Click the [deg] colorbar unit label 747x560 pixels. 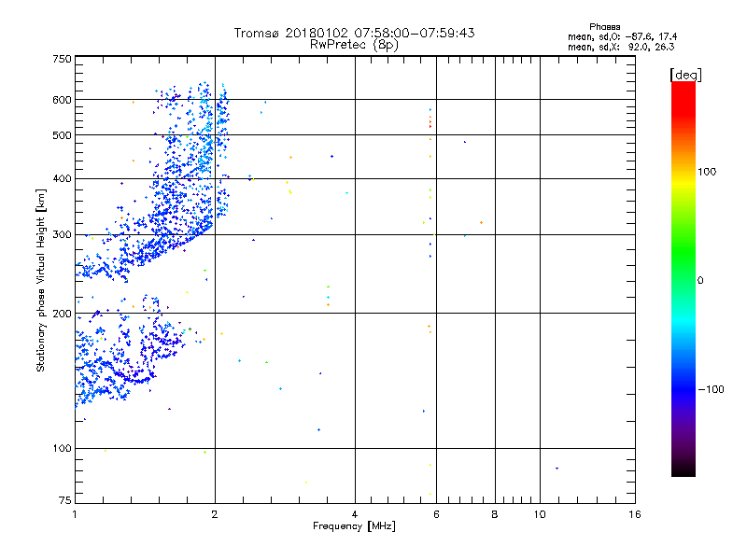pyautogui.click(x=685, y=75)
